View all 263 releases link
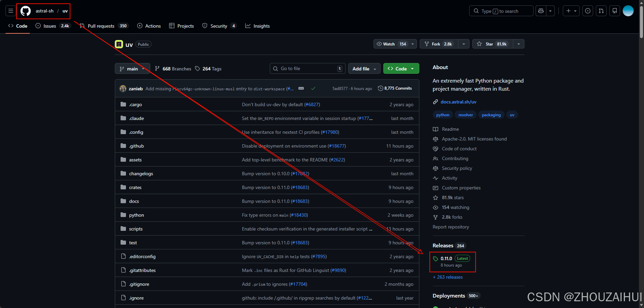644x308 pixels. pyautogui.click(x=448, y=277)
